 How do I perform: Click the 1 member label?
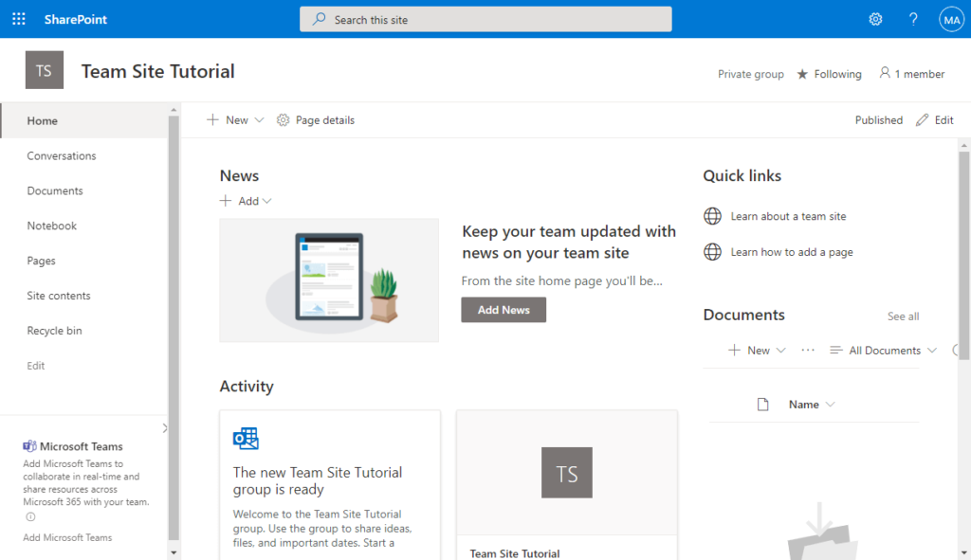coord(920,74)
